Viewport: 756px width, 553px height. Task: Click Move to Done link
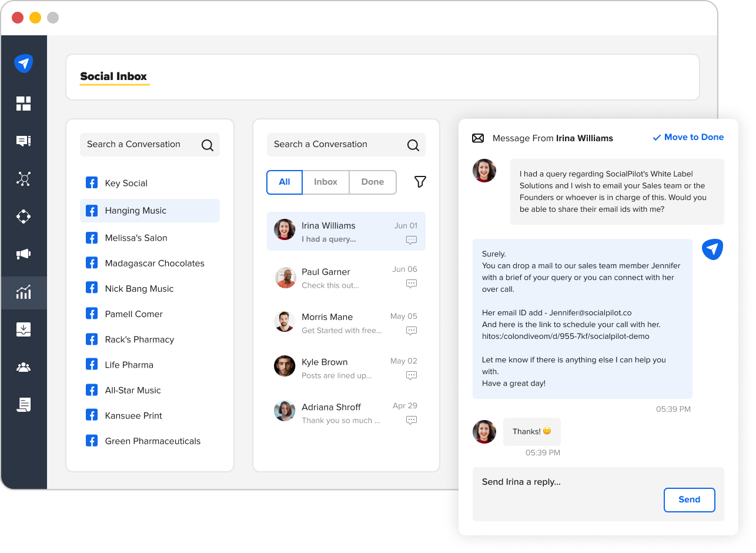pos(688,137)
